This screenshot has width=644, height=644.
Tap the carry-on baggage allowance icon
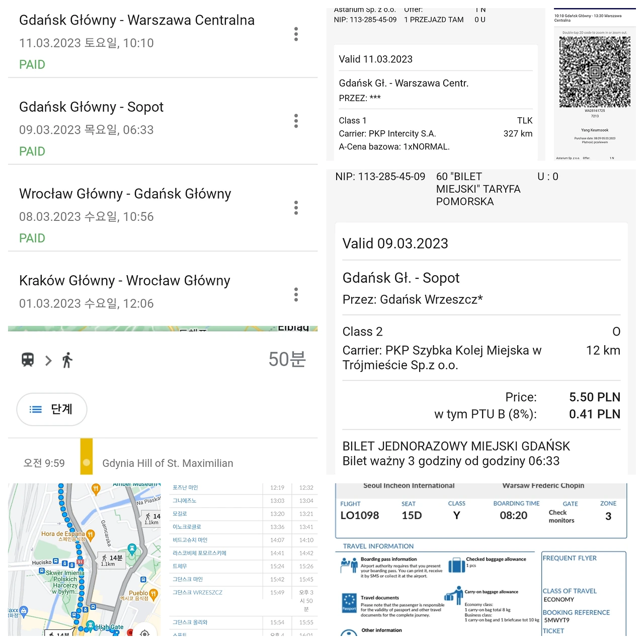pos(454,596)
